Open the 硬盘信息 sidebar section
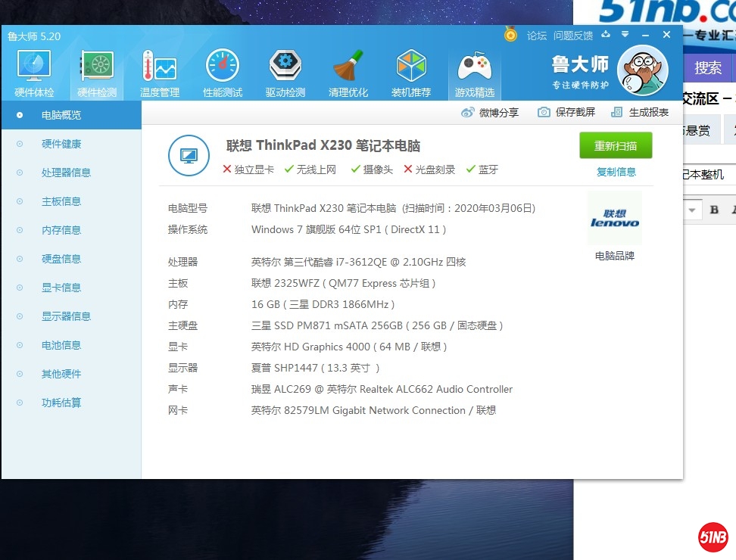The height and width of the screenshot is (560, 736). pos(61,259)
